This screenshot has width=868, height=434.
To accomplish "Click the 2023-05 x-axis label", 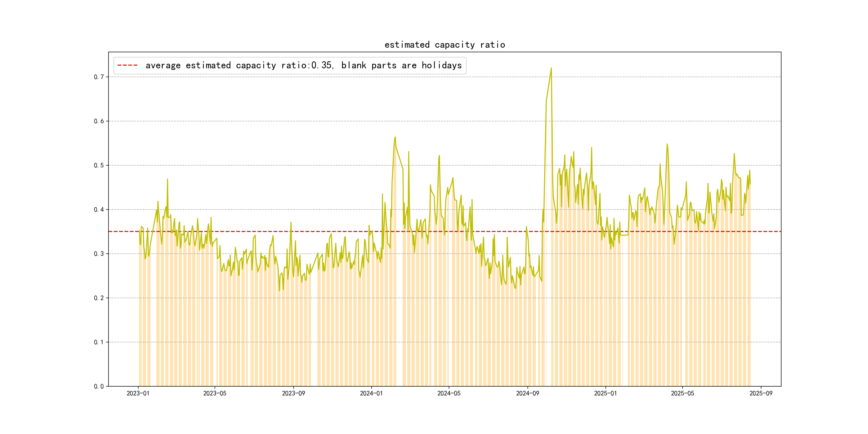I will coord(215,393).
